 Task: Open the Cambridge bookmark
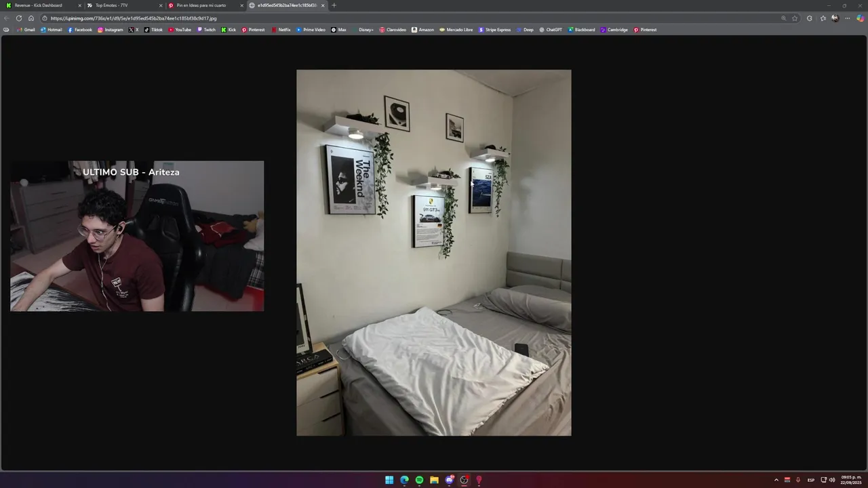tap(614, 30)
